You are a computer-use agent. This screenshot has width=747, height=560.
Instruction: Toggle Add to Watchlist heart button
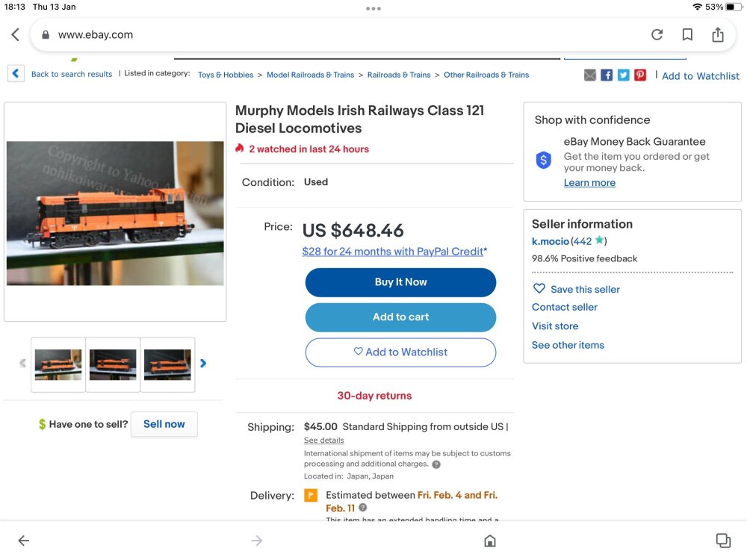click(x=400, y=352)
